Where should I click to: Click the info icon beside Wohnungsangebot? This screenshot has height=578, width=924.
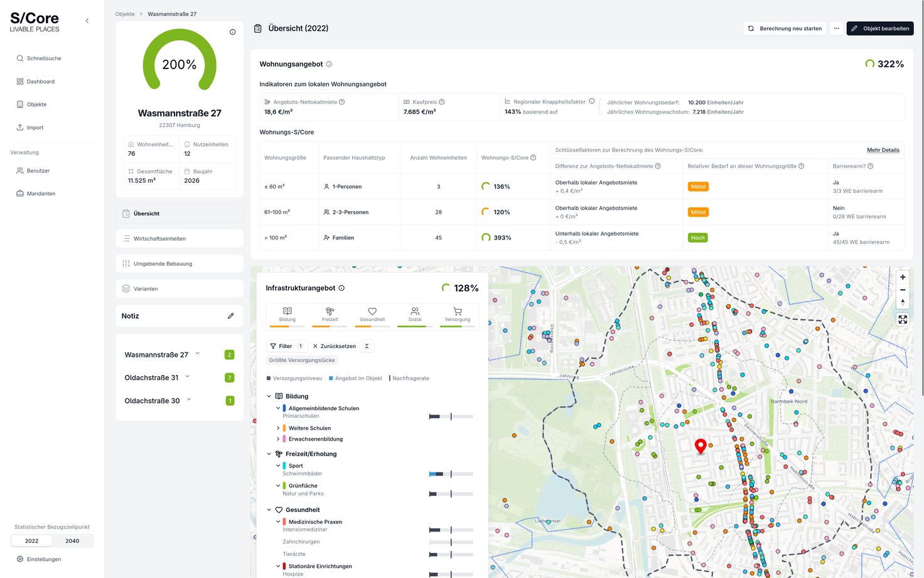[x=329, y=64]
